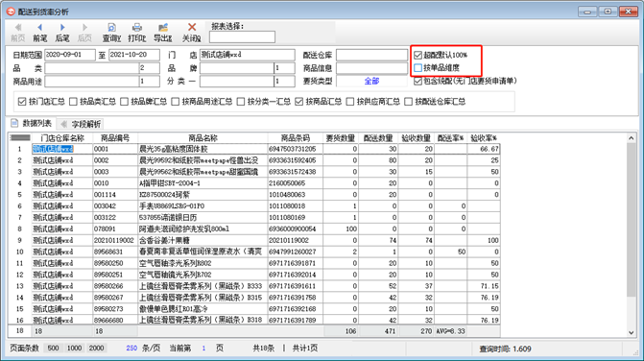The height and width of the screenshot is (361, 644).
Task: Select row 含香谷姜汁果糖
Action: coord(253,240)
